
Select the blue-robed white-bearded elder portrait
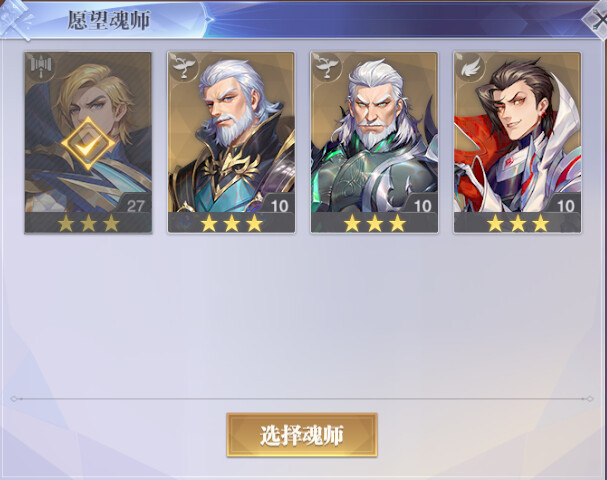click(x=231, y=132)
